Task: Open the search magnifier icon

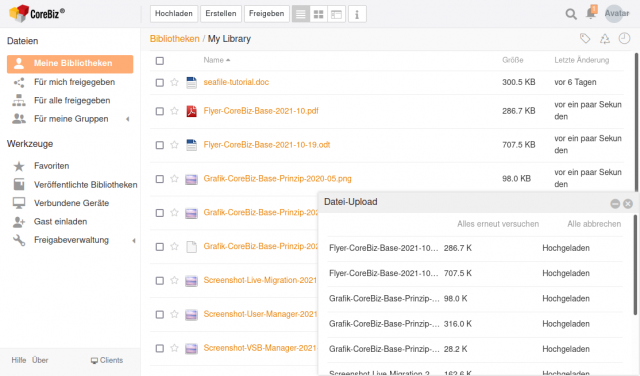Action: pyautogui.click(x=571, y=14)
